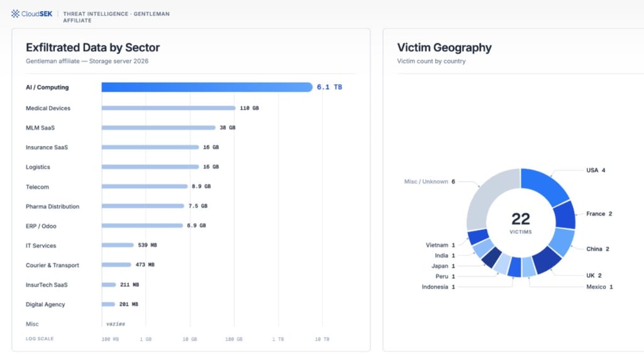This screenshot has width=644, height=354.
Task: Click the '22 VICTIMS' donut center
Action: coord(521,223)
